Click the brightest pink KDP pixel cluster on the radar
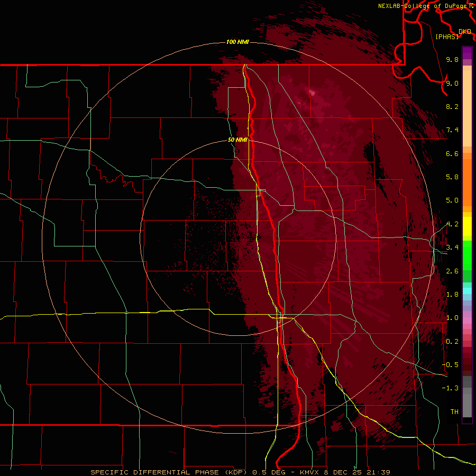Image resolution: width=476 pixels, height=476 pixels. pos(312,93)
